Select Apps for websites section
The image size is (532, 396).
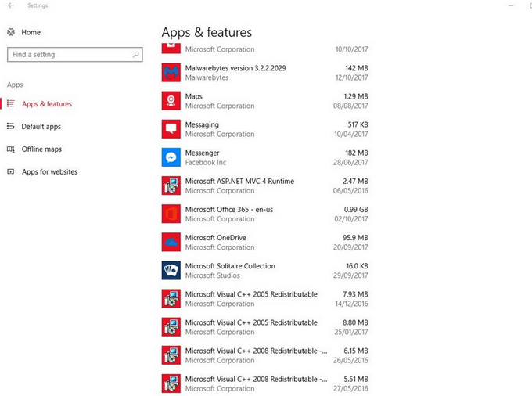pyautogui.click(x=49, y=172)
